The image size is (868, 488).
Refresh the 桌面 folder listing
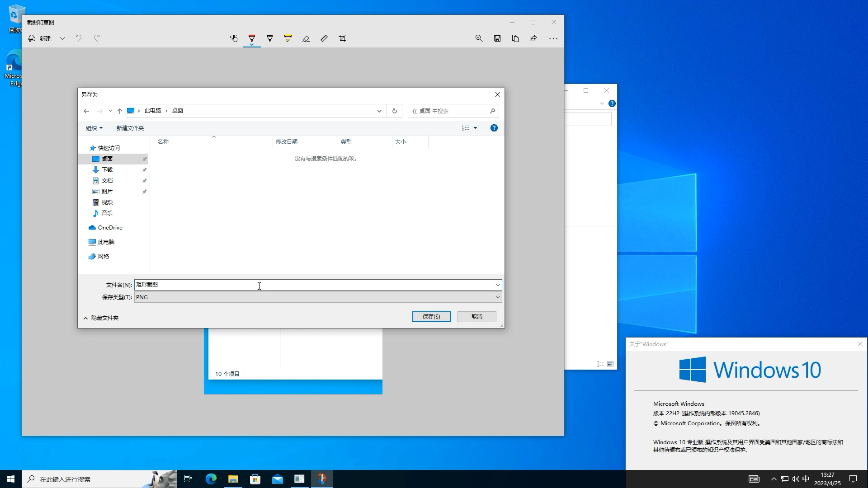click(x=395, y=111)
